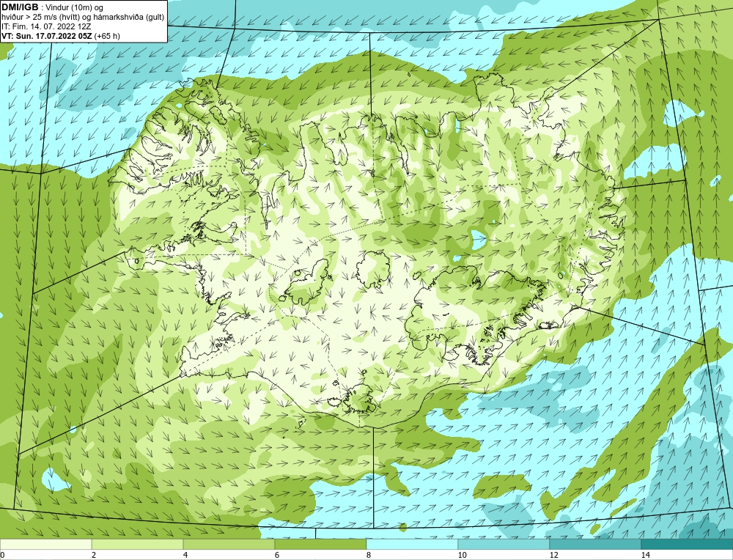This screenshot has width=733, height=560.
Task: Pick the dark teal band above 14
Action: tap(688, 544)
